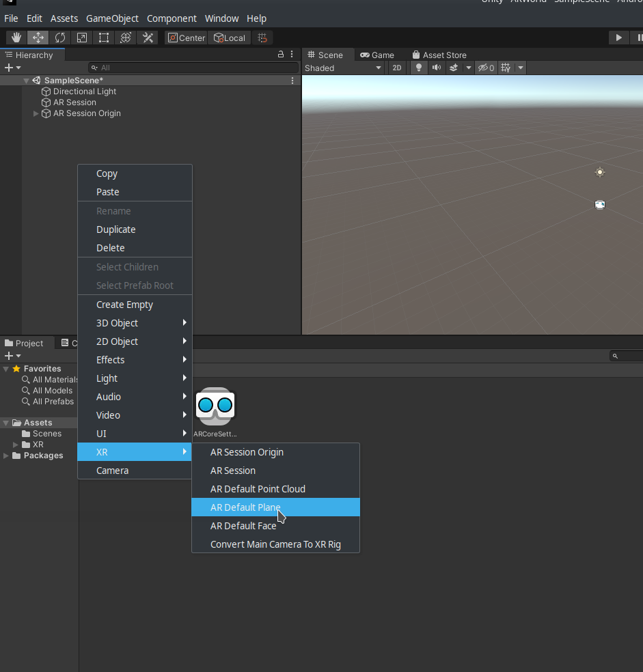Image resolution: width=643 pixels, height=672 pixels.
Task: Collapse the Favorites section
Action: point(6,369)
